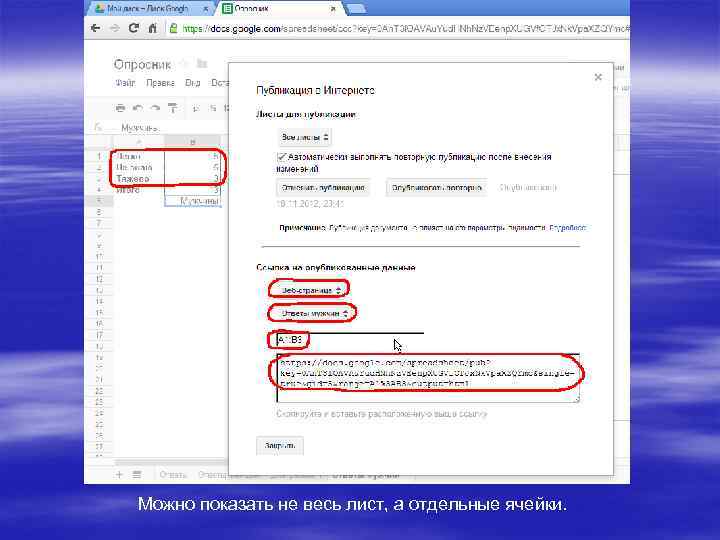
Task: Open the Все листы dropdown
Action: tap(304, 137)
